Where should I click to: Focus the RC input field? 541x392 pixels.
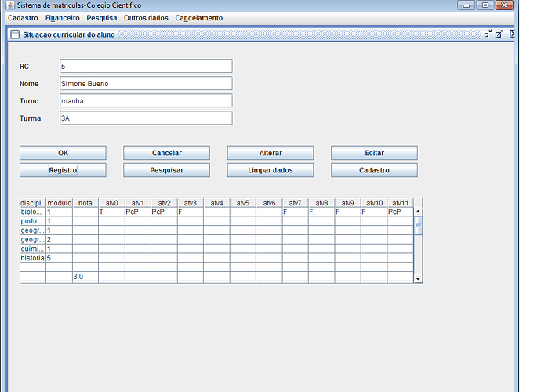(146, 67)
